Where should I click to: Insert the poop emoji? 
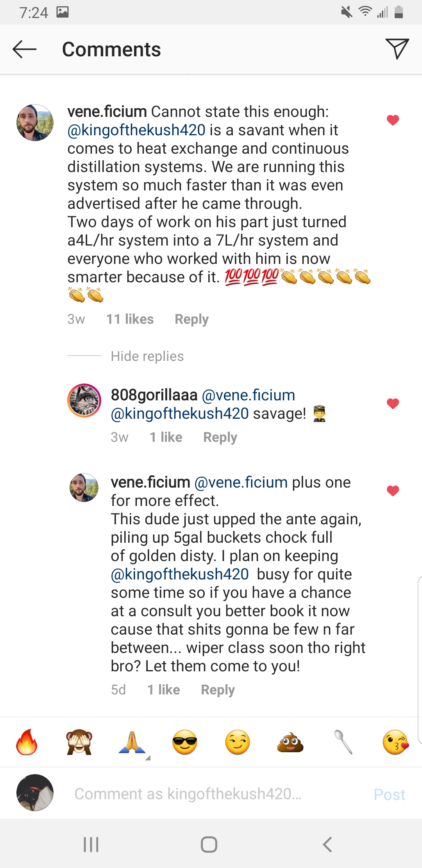(x=290, y=742)
